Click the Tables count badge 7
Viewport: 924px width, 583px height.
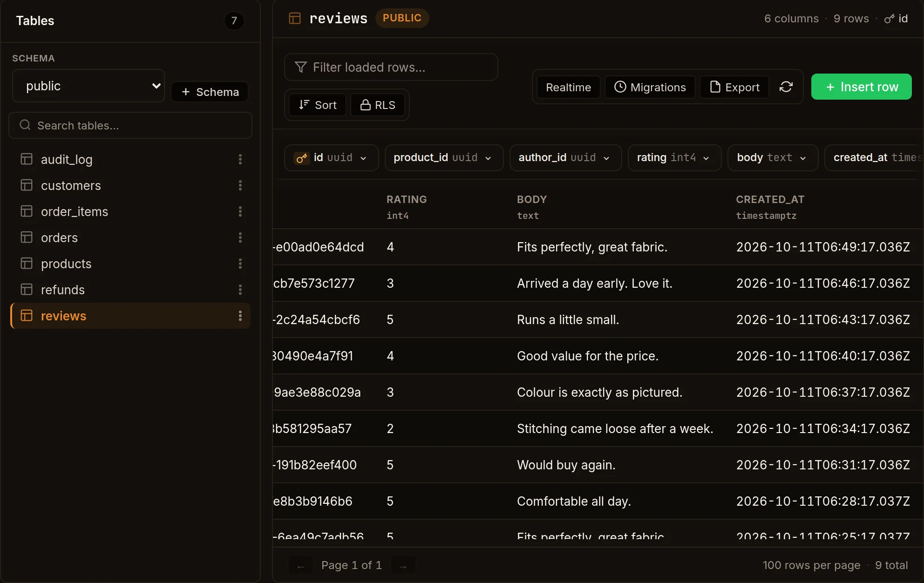click(234, 20)
